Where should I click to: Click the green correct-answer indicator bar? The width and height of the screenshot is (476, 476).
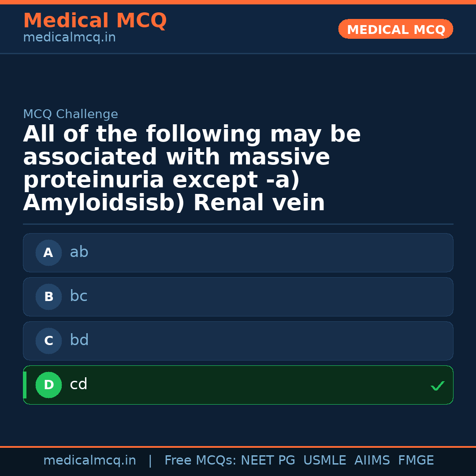(24, 385)
